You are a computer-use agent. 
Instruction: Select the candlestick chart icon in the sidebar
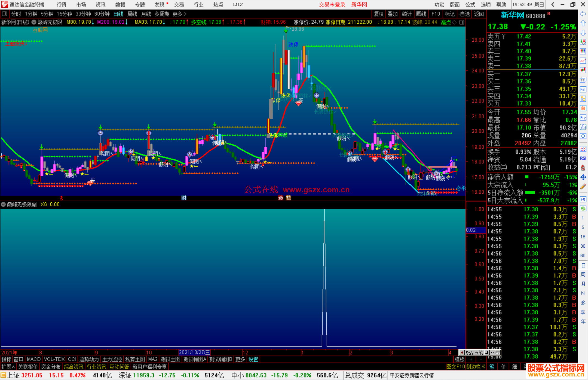583,70
